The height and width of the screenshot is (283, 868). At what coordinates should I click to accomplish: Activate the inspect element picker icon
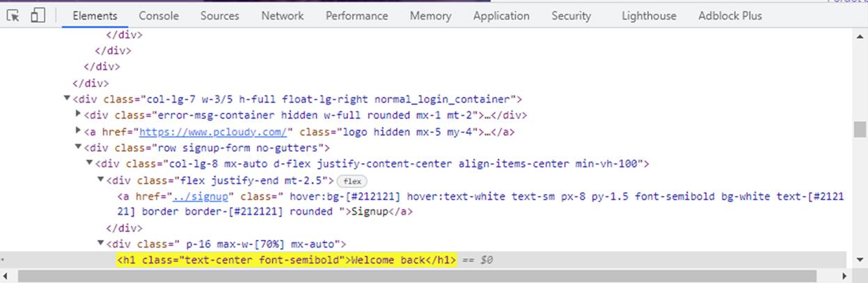pos(13,15)
